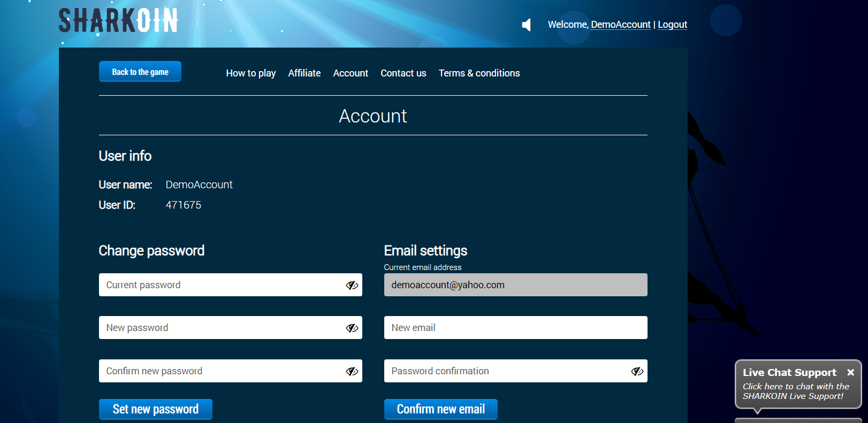The width and height of the screenshot is (868, 423).
Task: Click the current email address field
Action: 516,285
